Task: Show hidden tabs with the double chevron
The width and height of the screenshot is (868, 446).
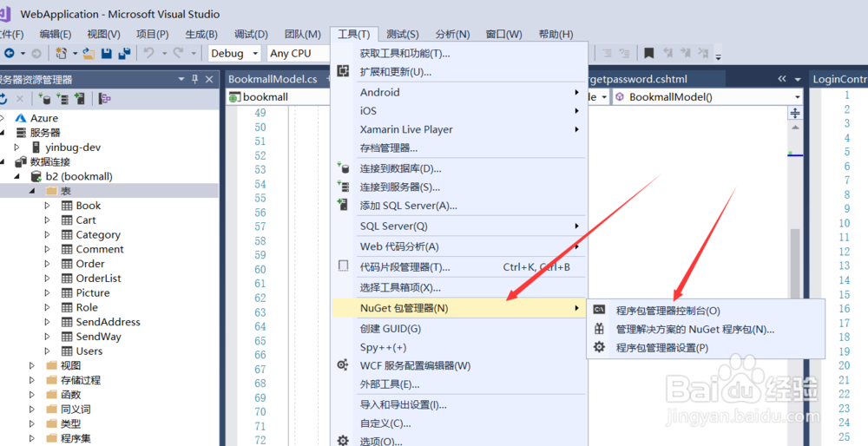Action: point(782,79)
